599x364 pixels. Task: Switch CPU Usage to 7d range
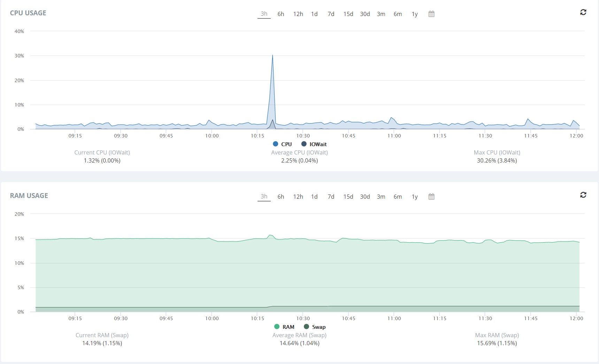tap(331, 14)
